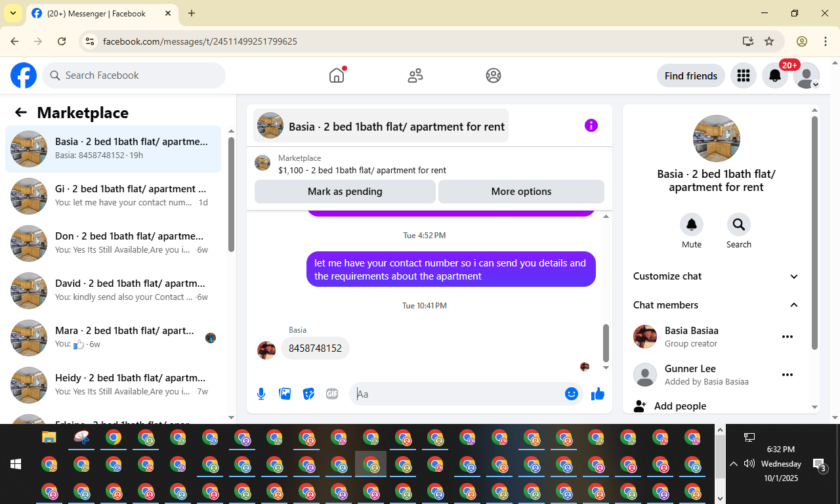840x504 pixels.
Task: Click the chat header Basia listing title
Action: coord(381,126)
